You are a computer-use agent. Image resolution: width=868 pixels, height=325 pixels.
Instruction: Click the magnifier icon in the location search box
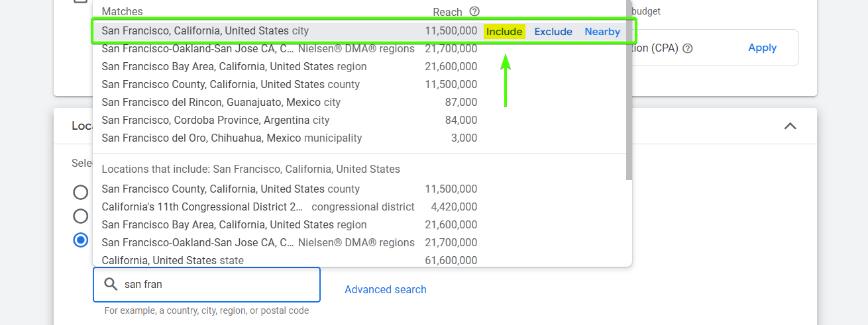(x=111, y=285)
